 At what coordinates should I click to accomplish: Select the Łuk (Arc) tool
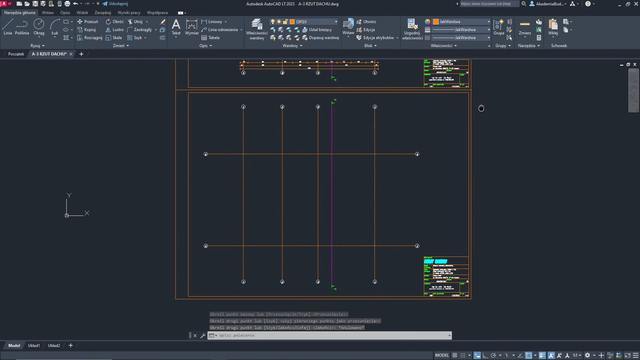55,27
